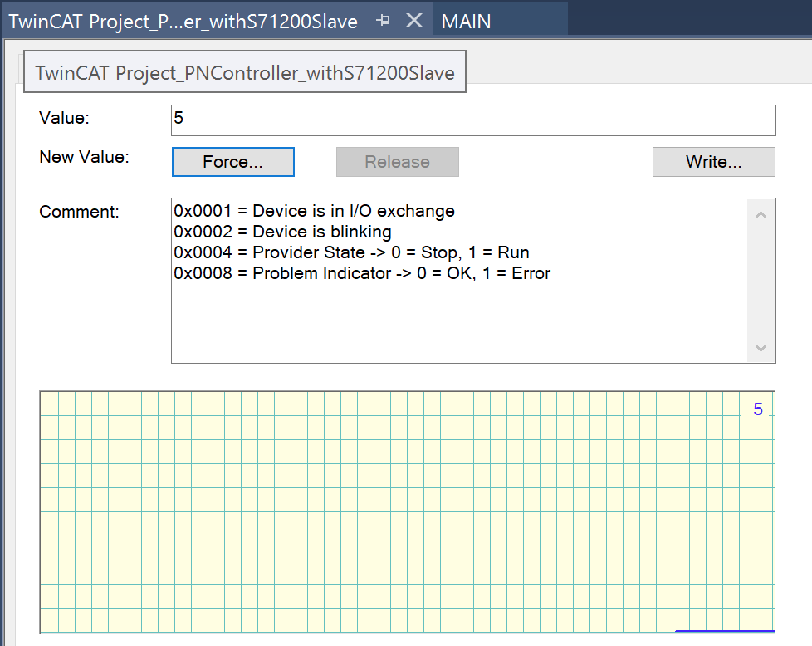Image resolution: width=812 pixels, height=646 pixels.
Task: Click the Force... button
Action: (233, 162)
